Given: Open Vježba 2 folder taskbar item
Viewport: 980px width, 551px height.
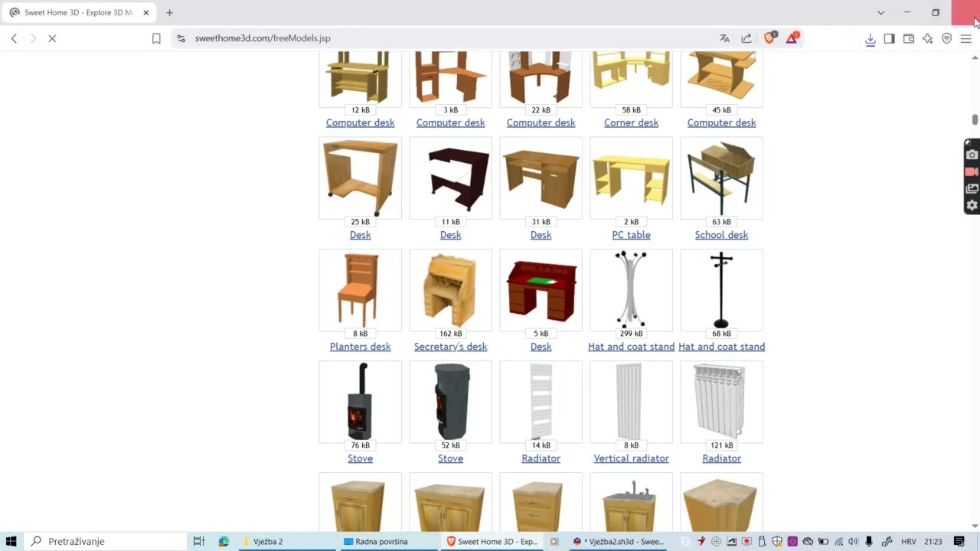Looking at the screenshot, I should coord(287,541).
